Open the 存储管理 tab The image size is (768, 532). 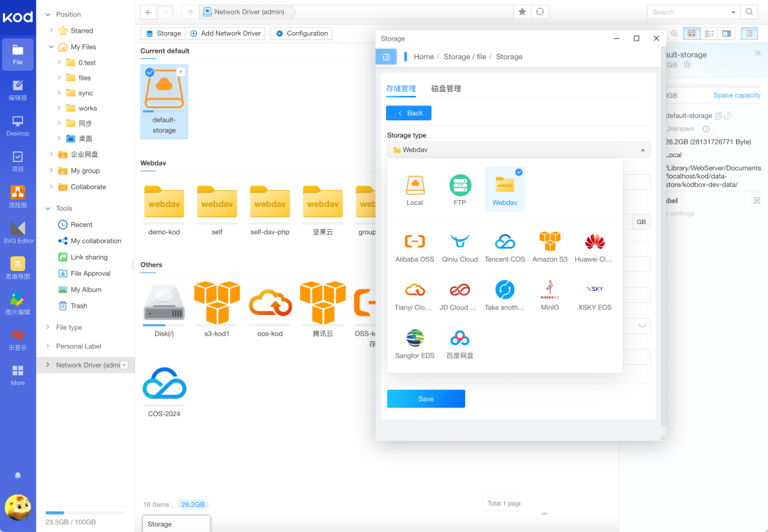[x=400, y=89]
